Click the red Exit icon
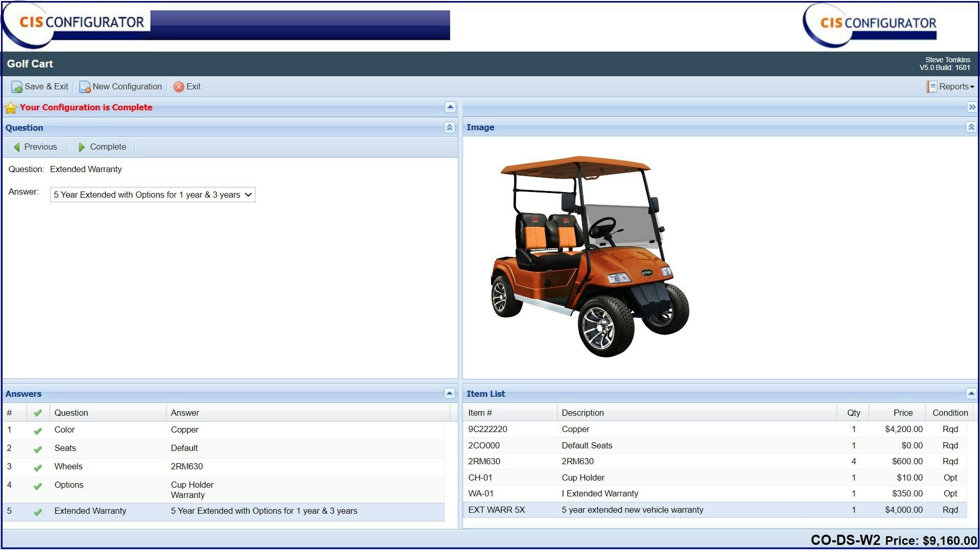This screenshot has width=980, height=550. (x=178, y=86)
